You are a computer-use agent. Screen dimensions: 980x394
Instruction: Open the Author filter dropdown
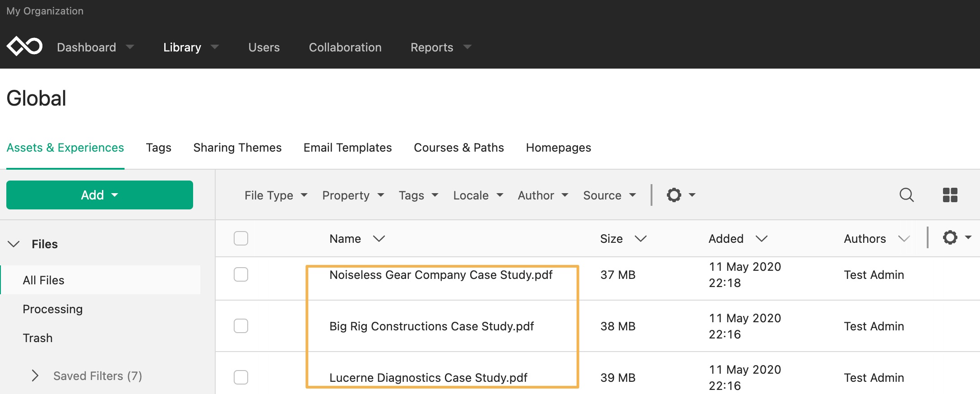coord(543,195)
